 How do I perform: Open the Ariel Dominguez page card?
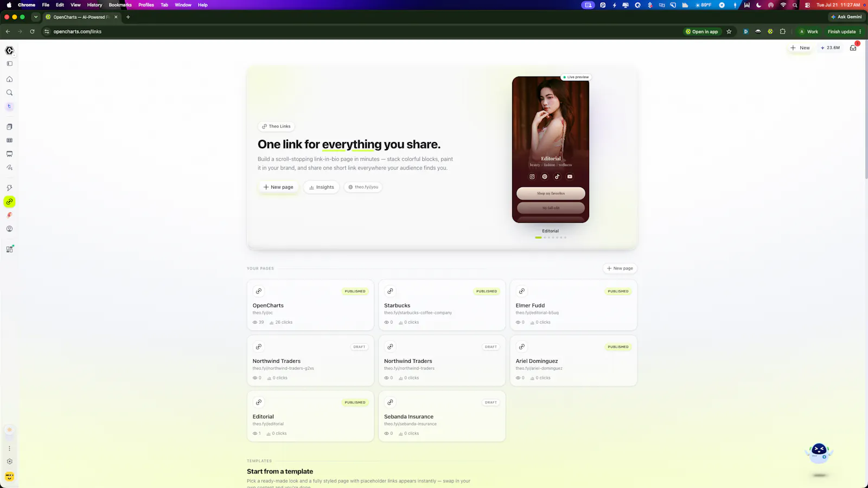click(573, 361)
